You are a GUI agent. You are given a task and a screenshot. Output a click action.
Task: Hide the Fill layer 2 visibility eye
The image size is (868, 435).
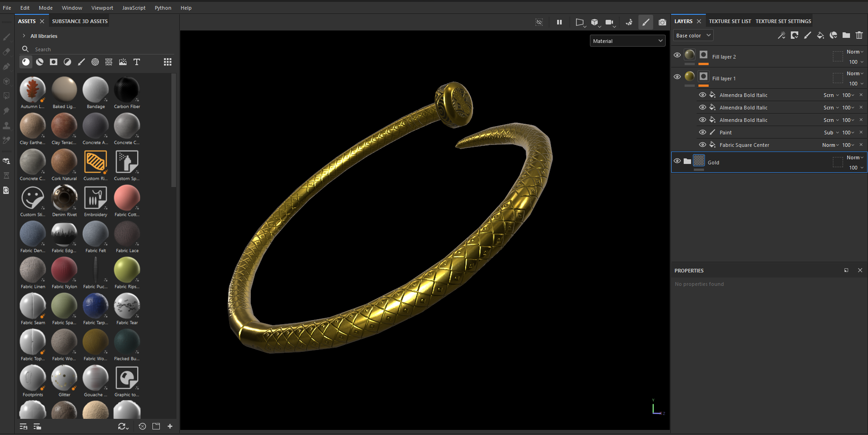point(677,55)
